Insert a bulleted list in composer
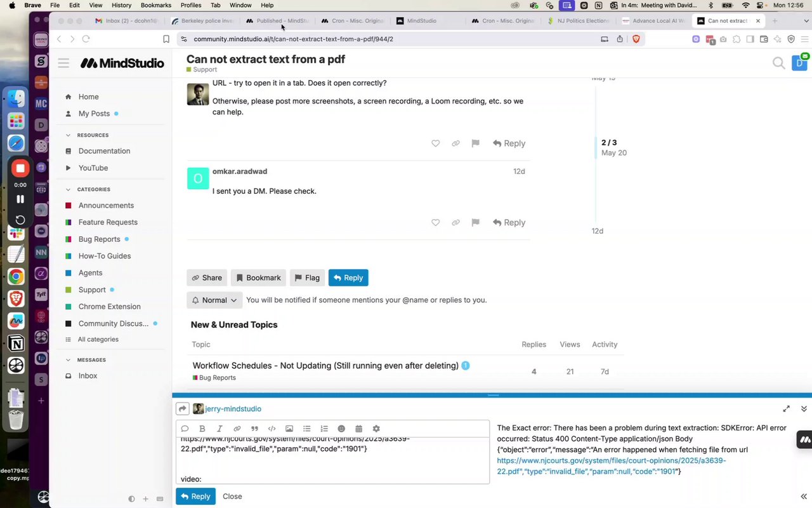 306,429
